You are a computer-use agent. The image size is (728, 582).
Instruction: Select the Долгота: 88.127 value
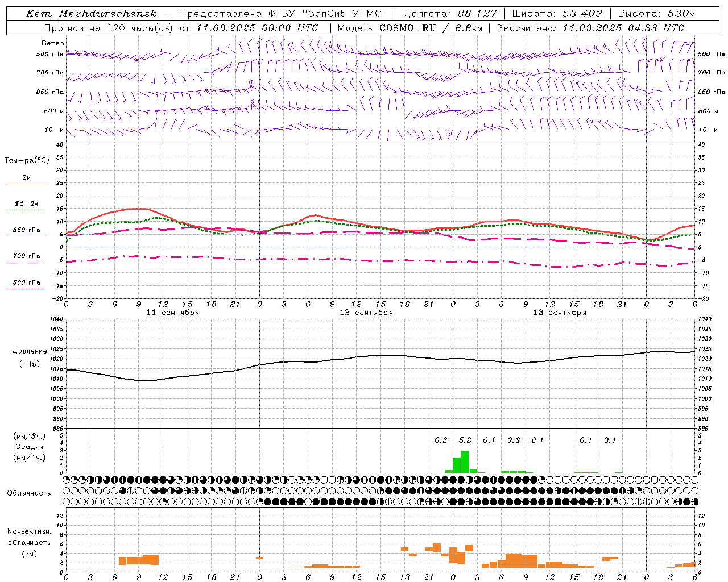450,14
